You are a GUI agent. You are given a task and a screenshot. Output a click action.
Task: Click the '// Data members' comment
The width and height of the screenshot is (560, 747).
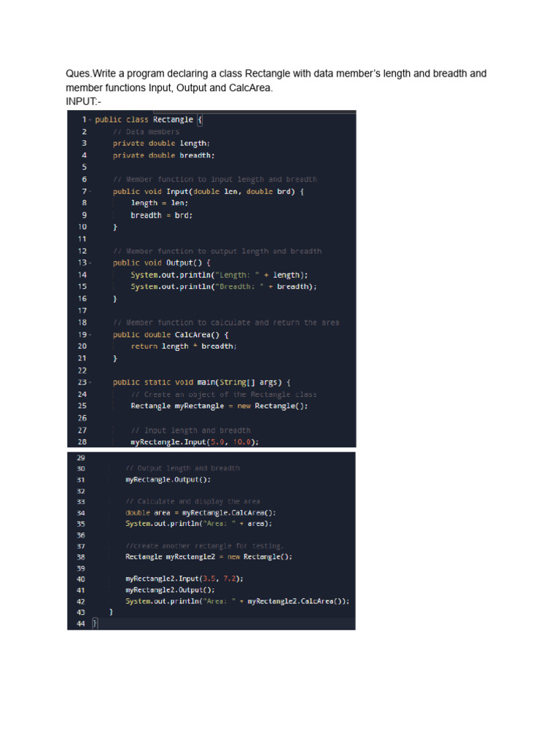146,131
